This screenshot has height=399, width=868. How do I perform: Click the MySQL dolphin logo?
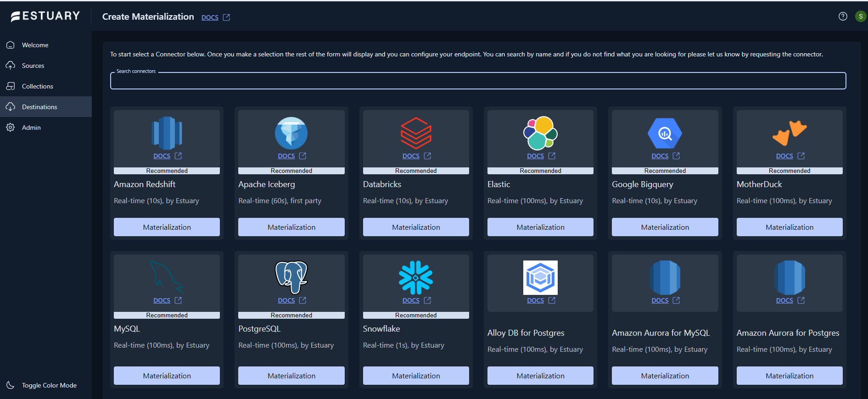point(167,277)
